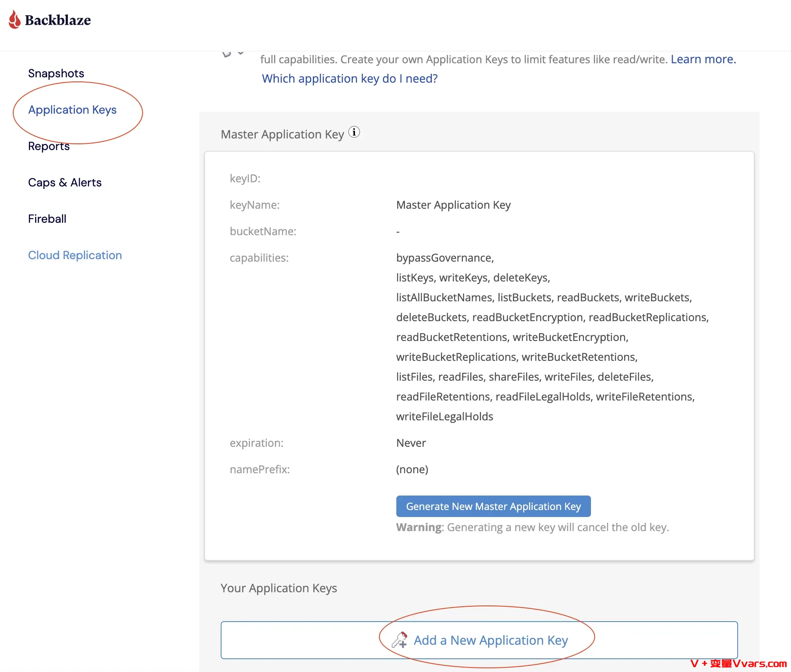Open Cloud Replication in the sidebar
The width and height of the screenshot is (791, 672).
pos(75,255)
